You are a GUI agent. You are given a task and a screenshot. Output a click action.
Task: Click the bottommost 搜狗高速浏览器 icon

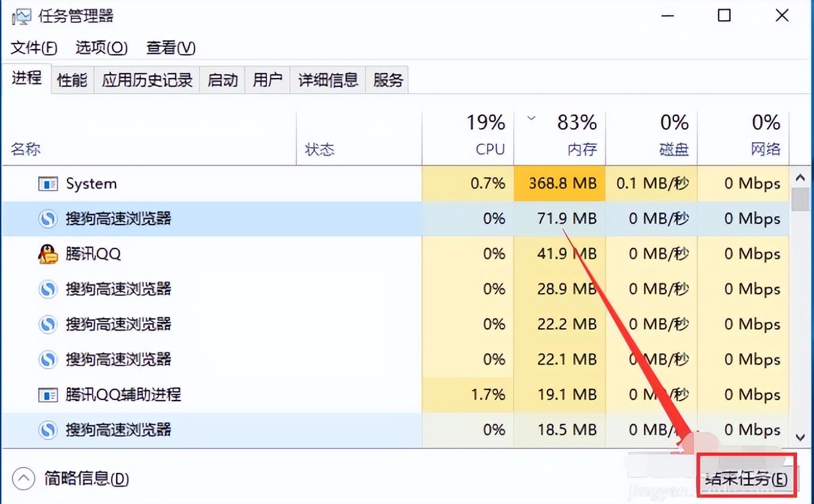coord(48,430)
